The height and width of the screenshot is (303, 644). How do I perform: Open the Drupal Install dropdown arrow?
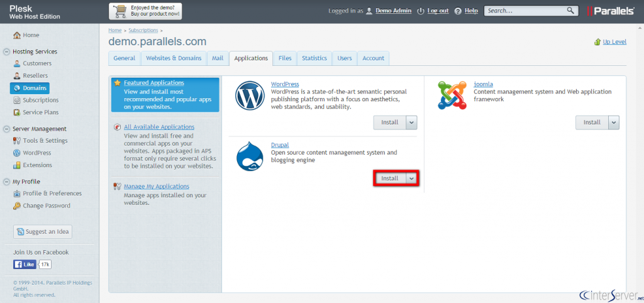tap(411, 179)
